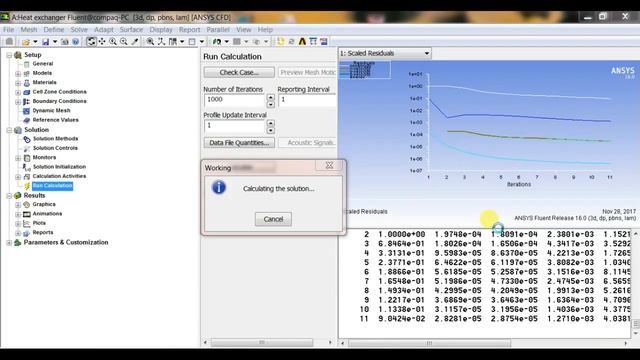Open the Display menu
This screenshot has width=640, height=360.
(x=161, y=30)
